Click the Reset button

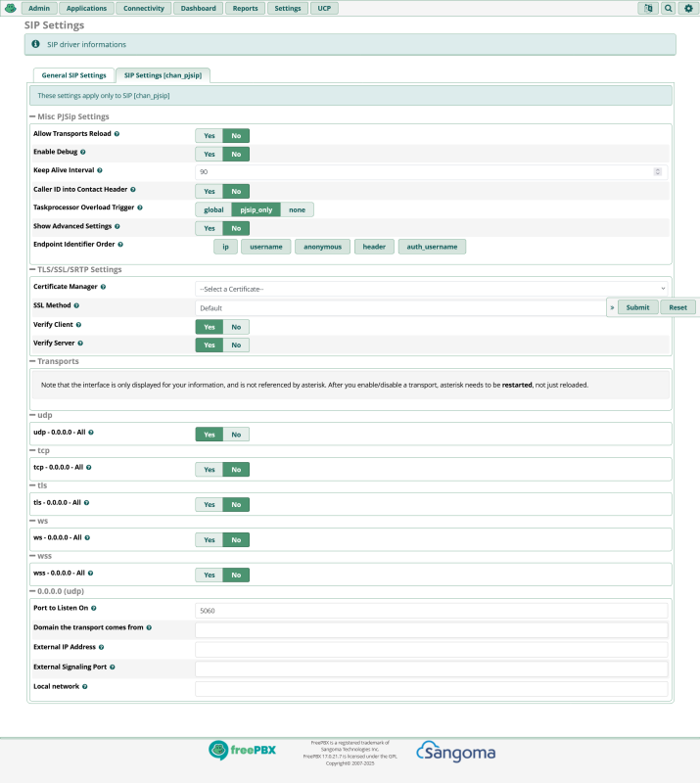(x=677, y=306)
